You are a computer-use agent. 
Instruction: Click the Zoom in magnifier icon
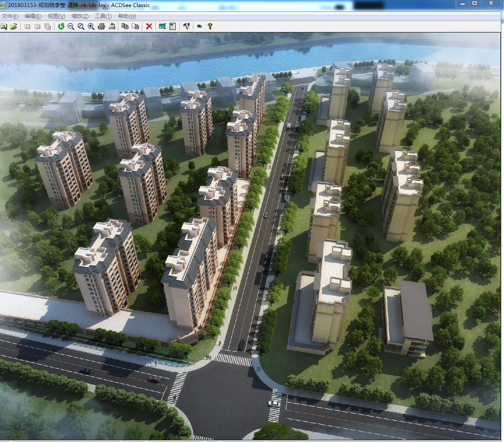point(91,26)
